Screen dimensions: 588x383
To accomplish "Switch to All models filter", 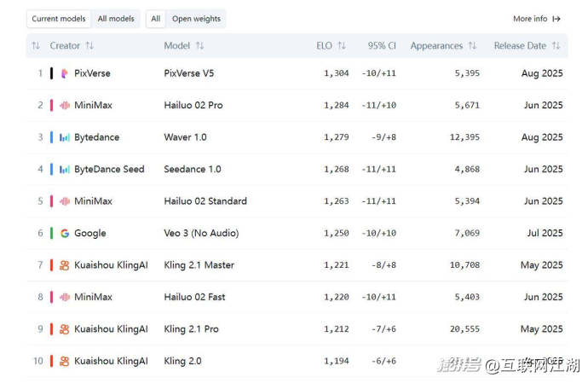I will [x=114, y=19].
